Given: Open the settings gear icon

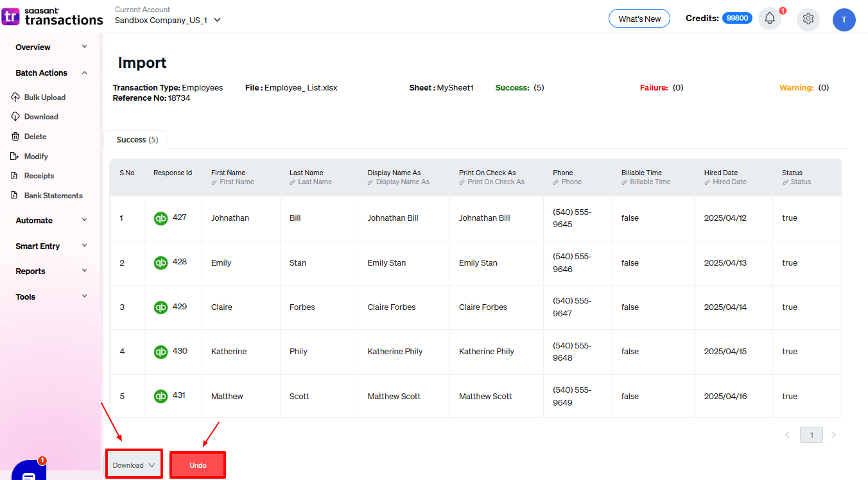Looking at the screenshot, I should coord(808,19).
